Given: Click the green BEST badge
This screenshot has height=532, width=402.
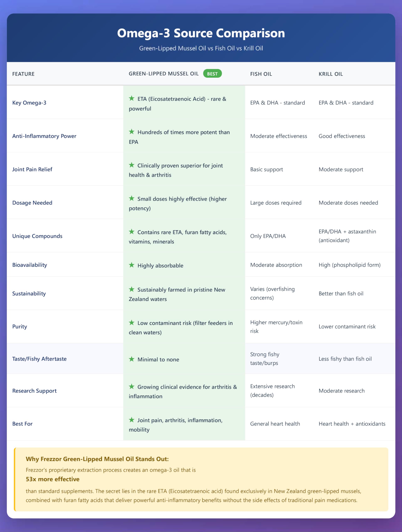Looking at the screenshot, I should pyautogui.click(x=212, y=74).
